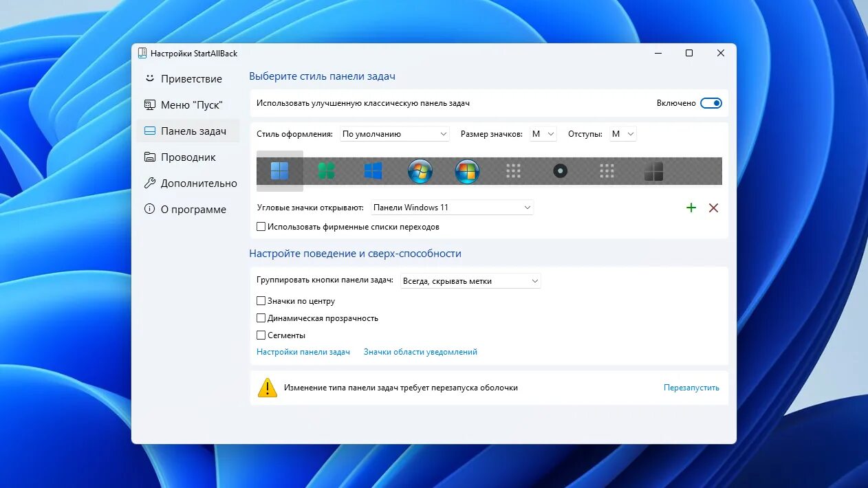Select the second dotted grid start icon
Viewport: 868px width, 488px height.
[607, 171]
